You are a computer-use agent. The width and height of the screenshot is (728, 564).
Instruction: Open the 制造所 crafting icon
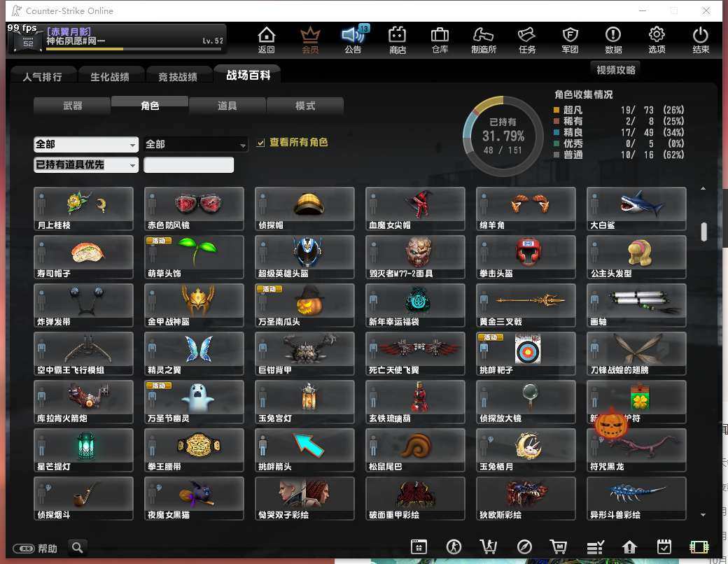(483, 40)
